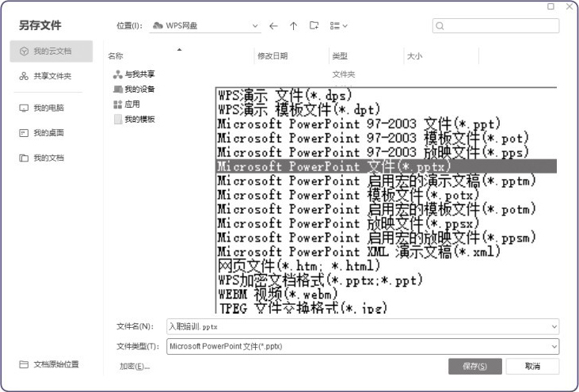Choose WPS演示 文件(*.dps) format
The height and width of the screenshot is (392, 579).
tap(387, 95)
